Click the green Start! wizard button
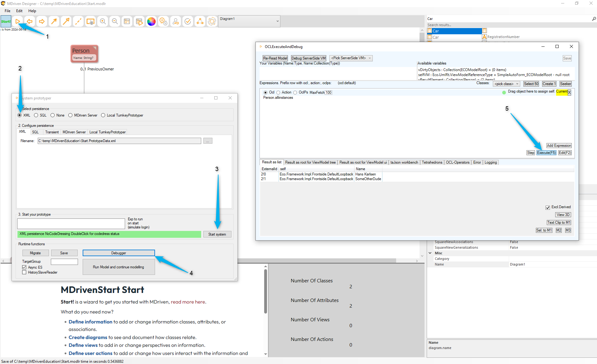Screen dimensions: 597x364 pyautogui.click(x=6, y=22)
